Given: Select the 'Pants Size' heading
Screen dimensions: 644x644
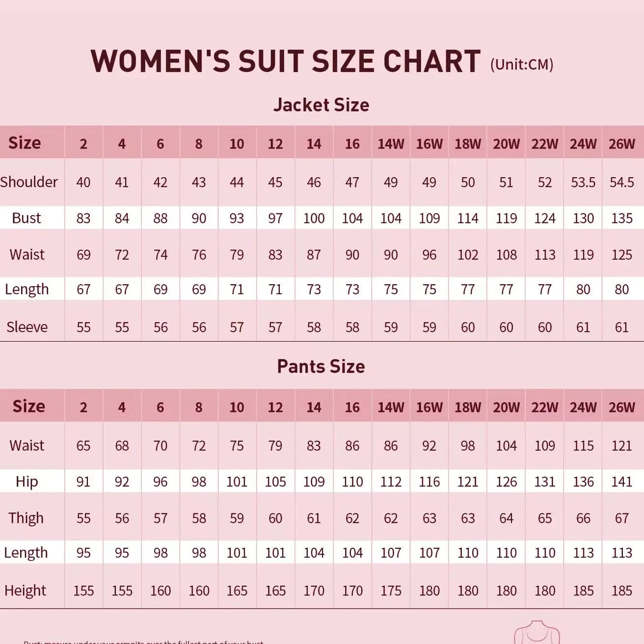Looking at the screenshot, I should point(321,366).
